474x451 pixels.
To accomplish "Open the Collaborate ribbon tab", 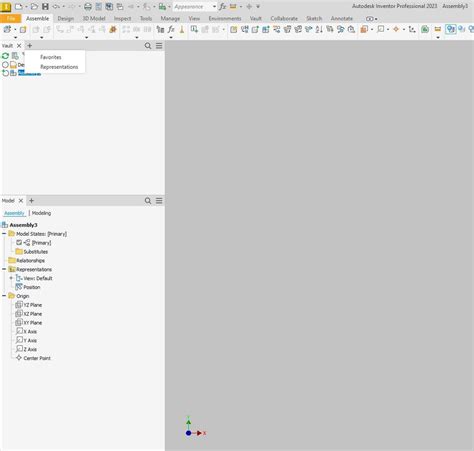I will coord(284,18).
